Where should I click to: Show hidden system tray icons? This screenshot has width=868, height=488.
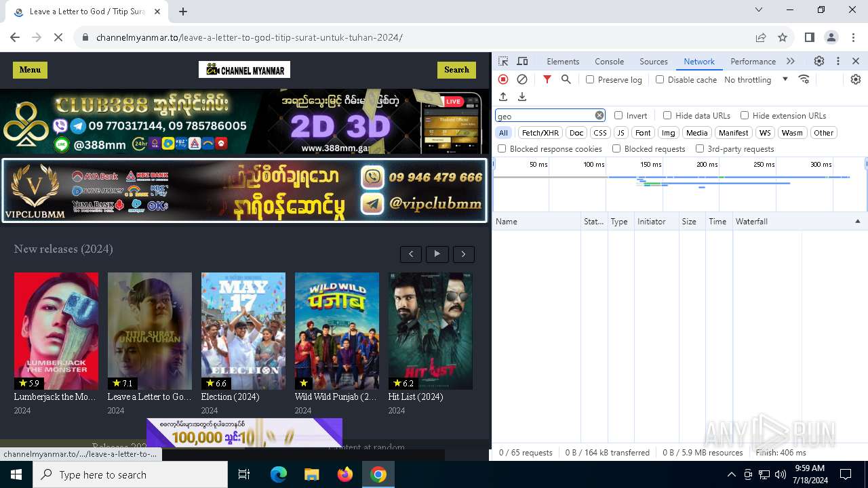pos(731,474)
